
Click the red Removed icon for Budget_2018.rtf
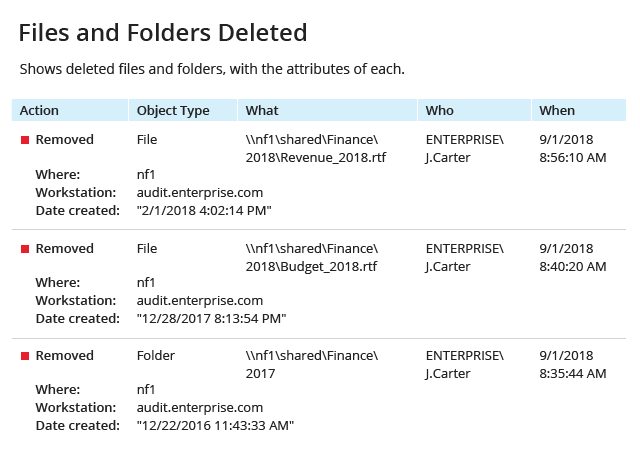25,249
